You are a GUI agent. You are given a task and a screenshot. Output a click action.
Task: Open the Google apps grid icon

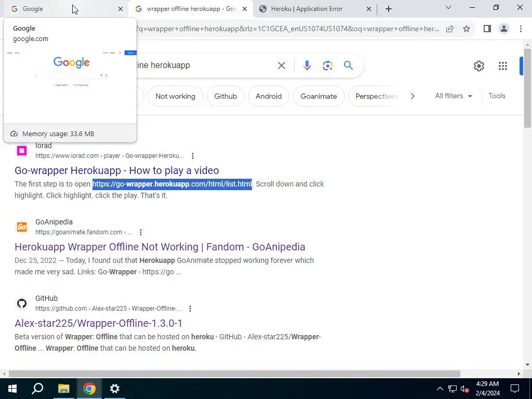coord(503,66)
